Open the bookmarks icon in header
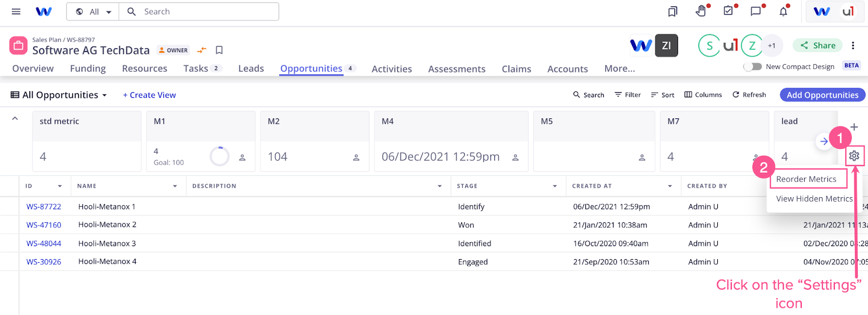Viewport: 868px width, 315px height. click(x=673, y=11)
